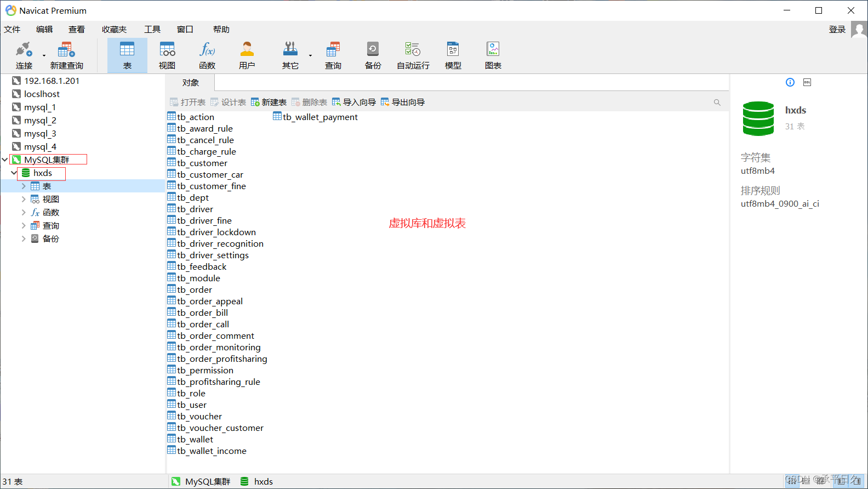Viewport: 868px width, 489px height.
Task: Expand the 查询 tree node arrow
Action: (x=24, y=225)
